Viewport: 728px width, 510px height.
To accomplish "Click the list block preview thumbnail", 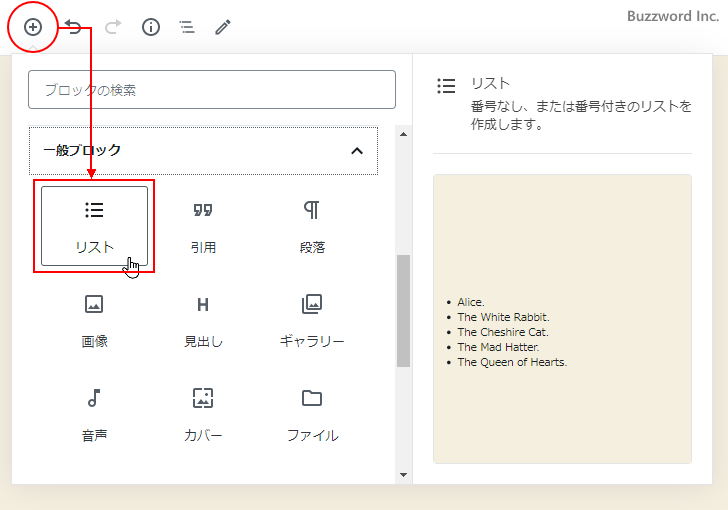I will point(562,319).
